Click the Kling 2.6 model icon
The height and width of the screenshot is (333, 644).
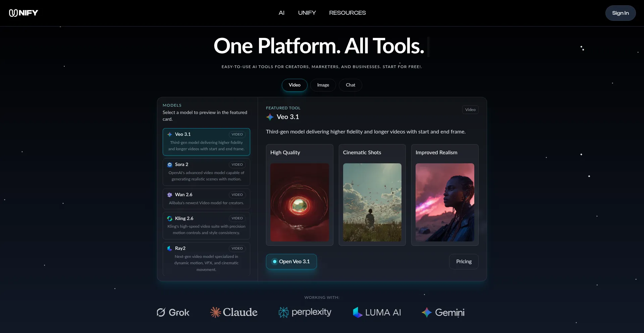pyautogui.click(x=170, y=218)
